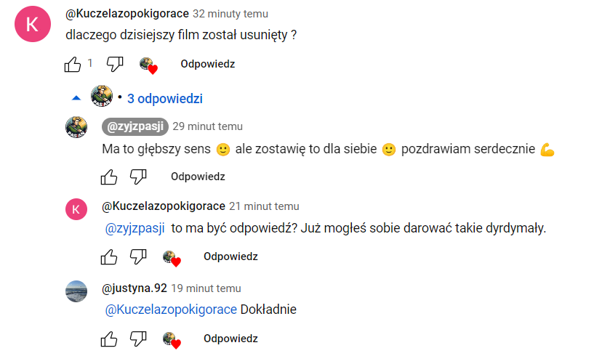Open the @zyjzpasji channel name badge

(x=135, y=126)
